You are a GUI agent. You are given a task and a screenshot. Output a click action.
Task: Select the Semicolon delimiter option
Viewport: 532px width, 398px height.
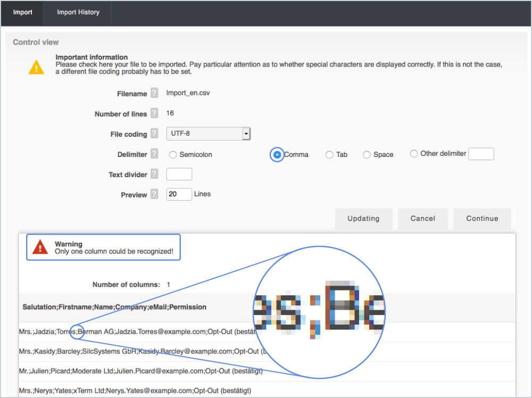click(x=173, y=155)
